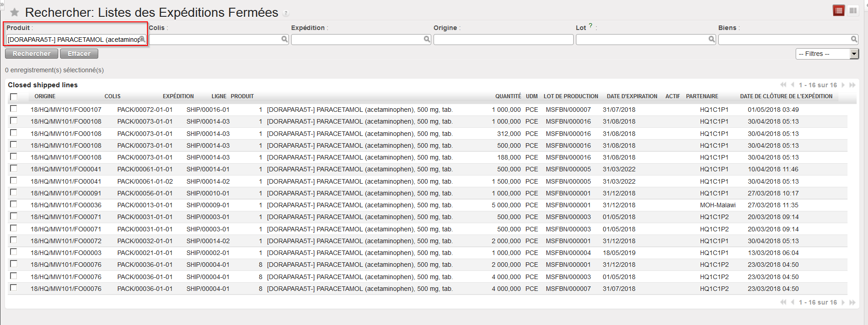The width and height of the screenshot is (868, 325).
Task: Click the help question mark after the title
Action: pyautogui.click(x=286, y=13)
